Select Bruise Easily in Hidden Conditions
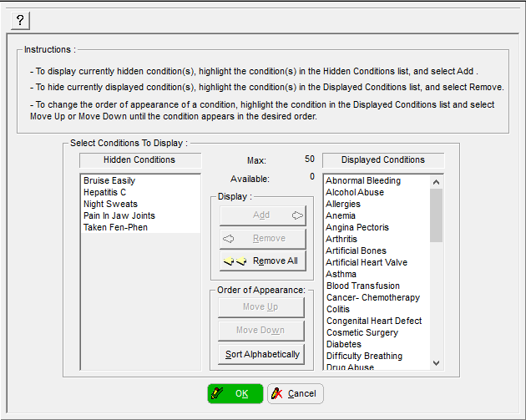Screen dimensions: 526x420 [140, 180]
